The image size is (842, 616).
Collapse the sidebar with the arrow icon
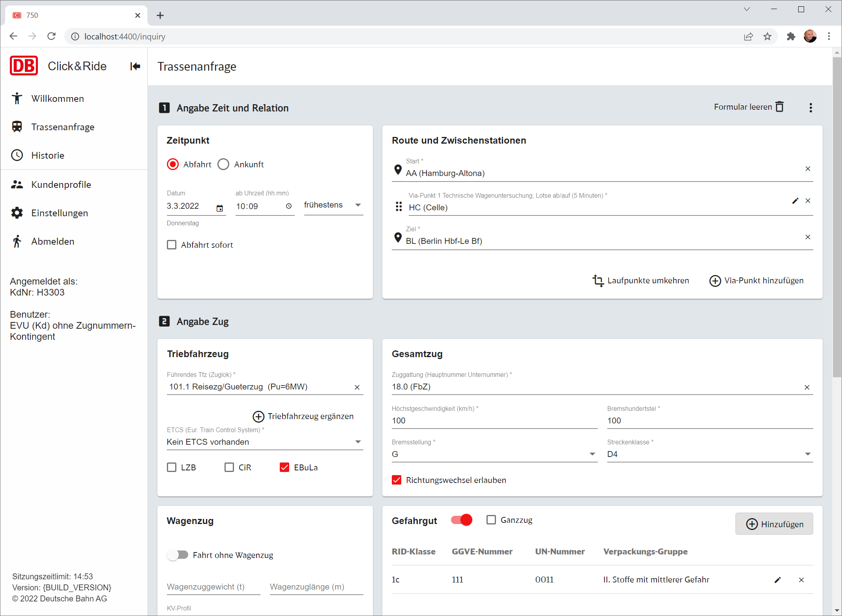(x=135, y=66)
